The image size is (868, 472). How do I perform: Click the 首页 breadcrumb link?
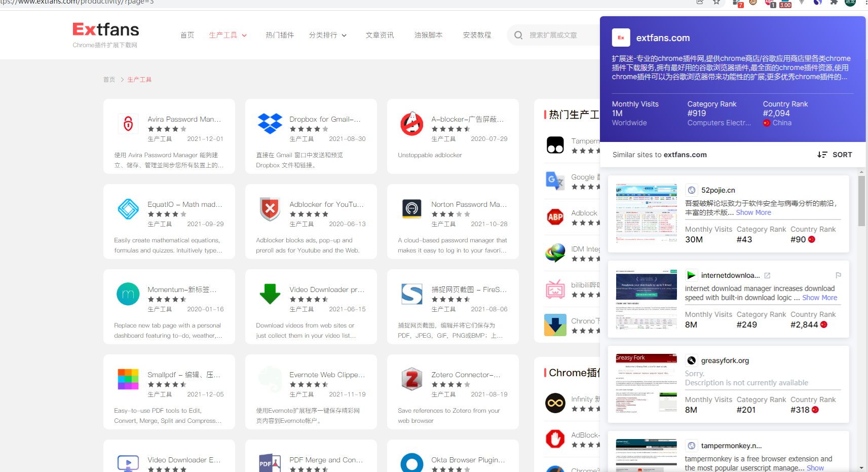coord(109,80)
